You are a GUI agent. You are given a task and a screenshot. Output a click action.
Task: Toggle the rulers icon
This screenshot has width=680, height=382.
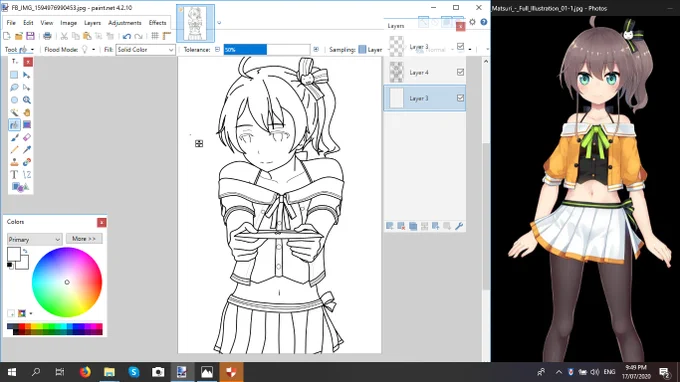pos(167,36)
